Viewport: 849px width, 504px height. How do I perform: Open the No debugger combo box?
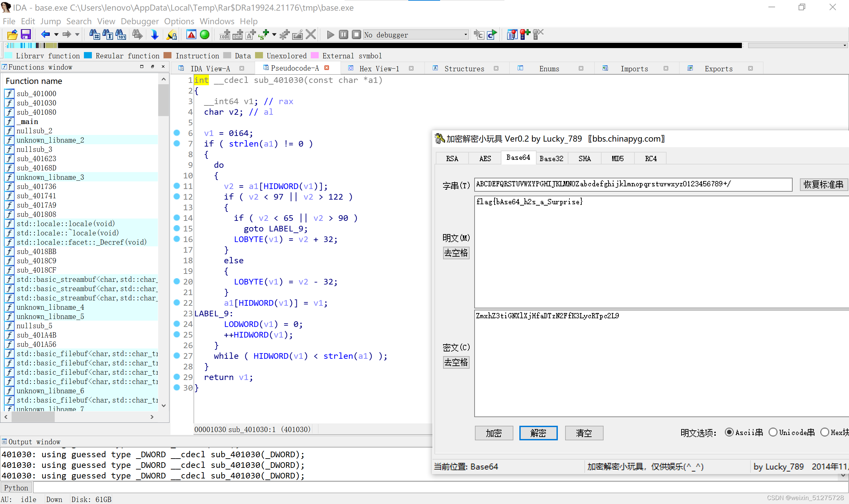point(416,34)
